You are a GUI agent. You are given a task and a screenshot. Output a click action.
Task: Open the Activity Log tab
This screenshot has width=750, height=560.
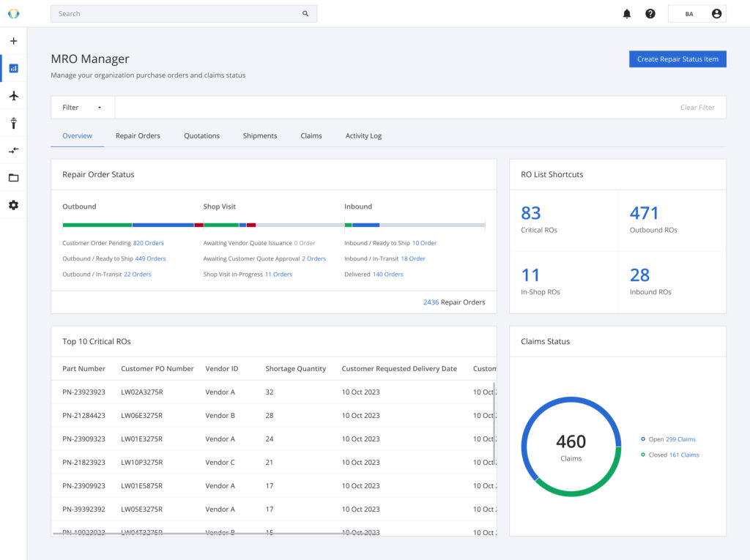pyautogui.click(x=363, y=136)
